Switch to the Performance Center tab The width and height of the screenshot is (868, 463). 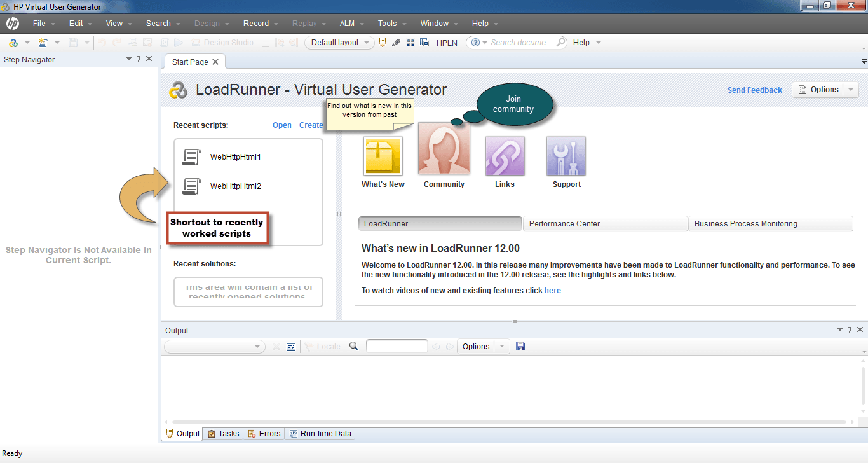[x=604, y=224]
